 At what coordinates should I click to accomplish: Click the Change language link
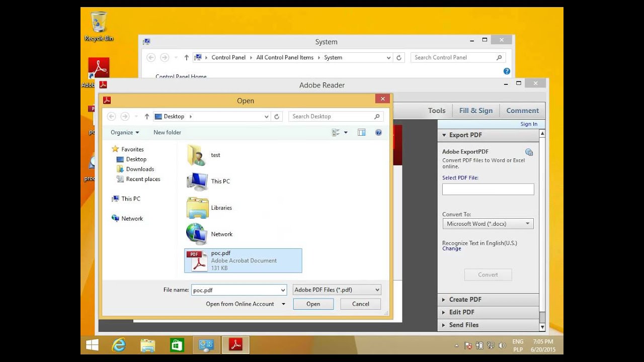[x=452, y=249]
